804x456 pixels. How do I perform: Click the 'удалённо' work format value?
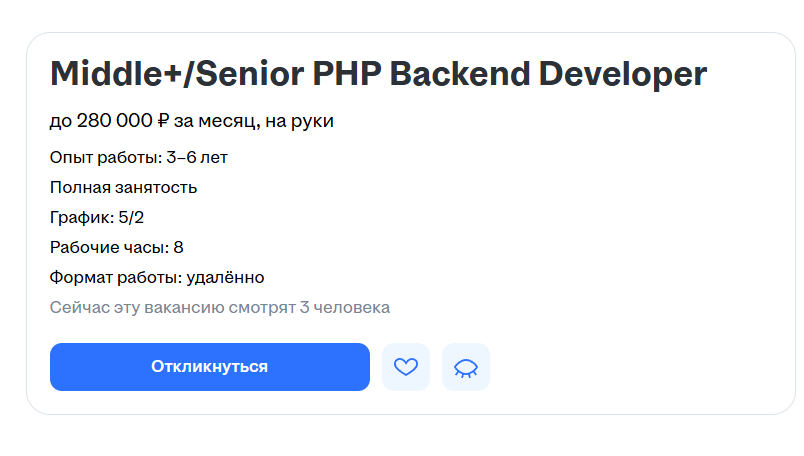click(225, 277)
